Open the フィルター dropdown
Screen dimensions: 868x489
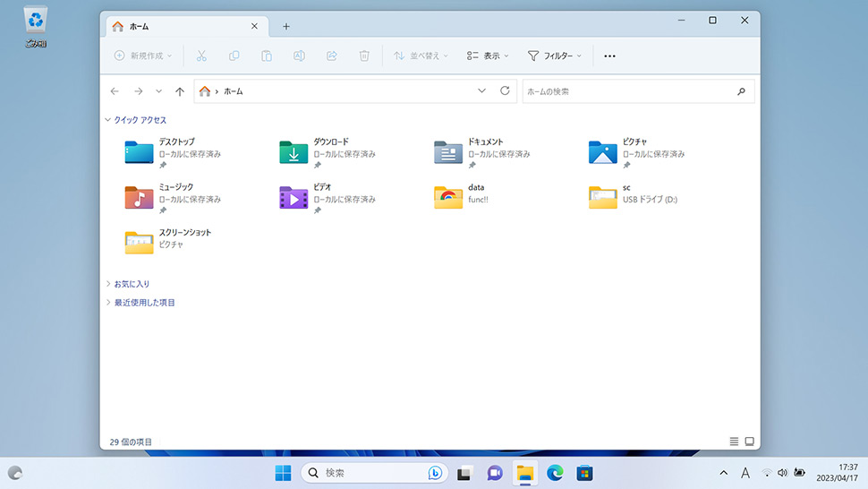click(x=555, y=56)
